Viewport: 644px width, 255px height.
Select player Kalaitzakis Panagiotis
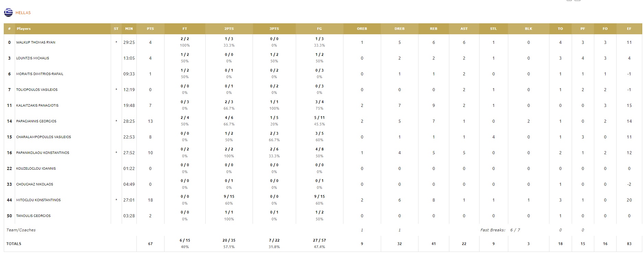tap(37, 106)
